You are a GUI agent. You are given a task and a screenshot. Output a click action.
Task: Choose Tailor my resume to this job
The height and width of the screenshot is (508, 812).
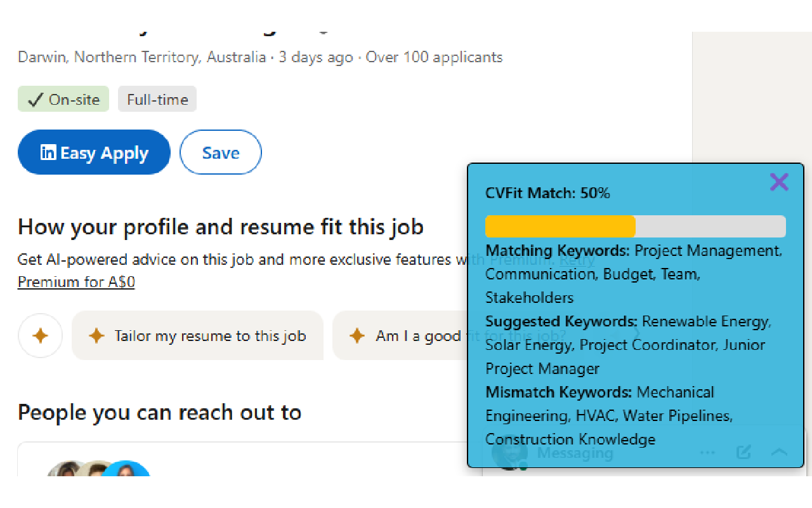click(x=198, y=335)
